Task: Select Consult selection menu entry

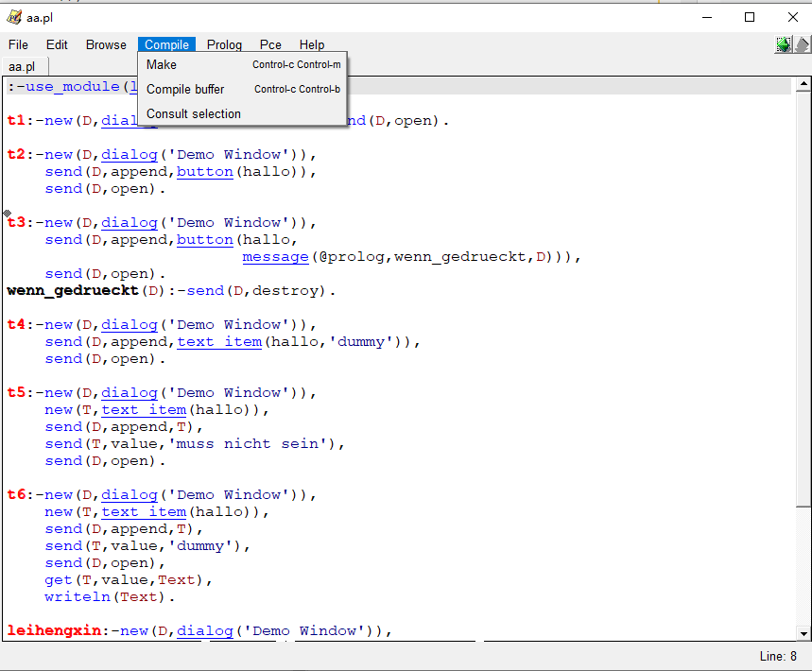Action: pyautogui.click(x=193, y=113)
